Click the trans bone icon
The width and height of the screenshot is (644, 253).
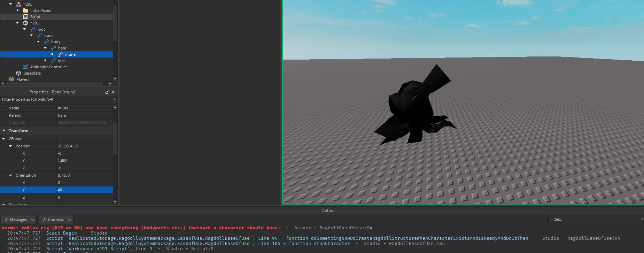[x=39, y=36]
